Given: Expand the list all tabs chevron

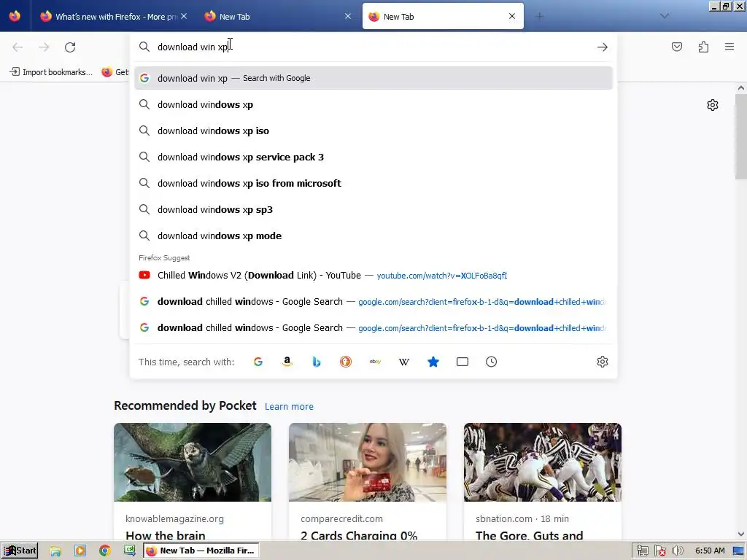Looking at the screenshot, I should click(664, 16).
